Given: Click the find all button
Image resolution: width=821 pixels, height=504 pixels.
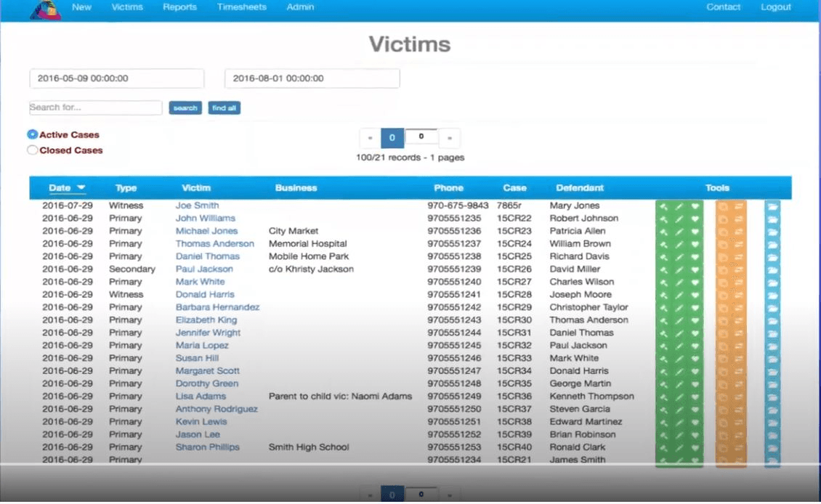Looking at the screenshot, I should (x=224, y=107).
